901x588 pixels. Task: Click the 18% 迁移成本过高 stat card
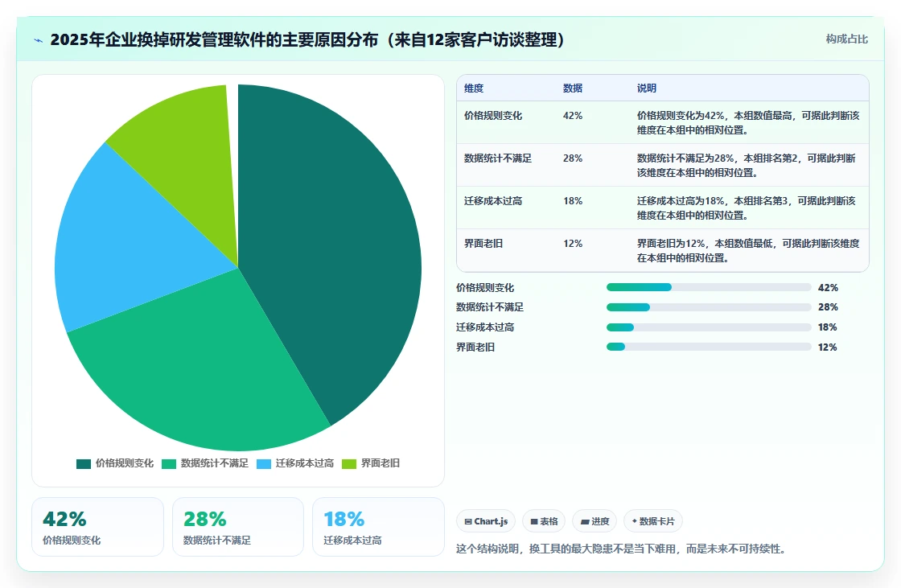coord(378,527)
